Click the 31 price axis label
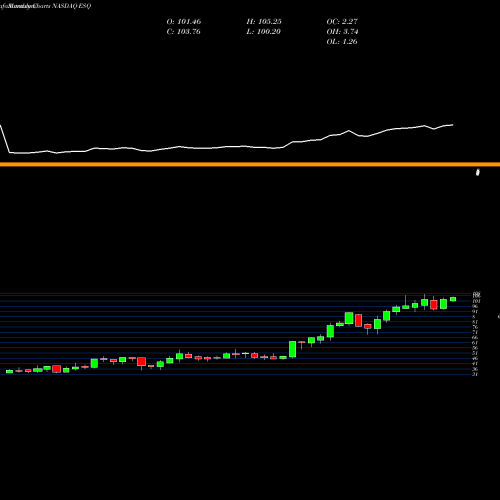500x500 pixels. point(475,374)
